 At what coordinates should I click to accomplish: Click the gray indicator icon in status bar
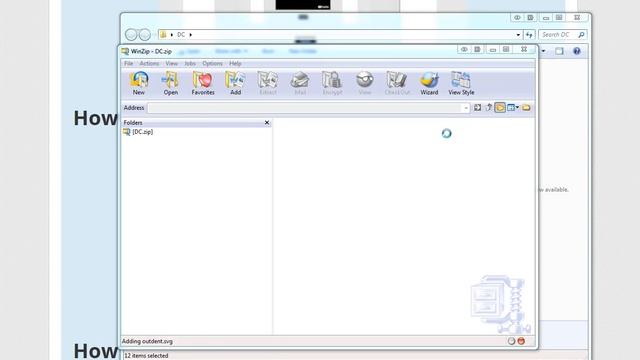point(511,341)
